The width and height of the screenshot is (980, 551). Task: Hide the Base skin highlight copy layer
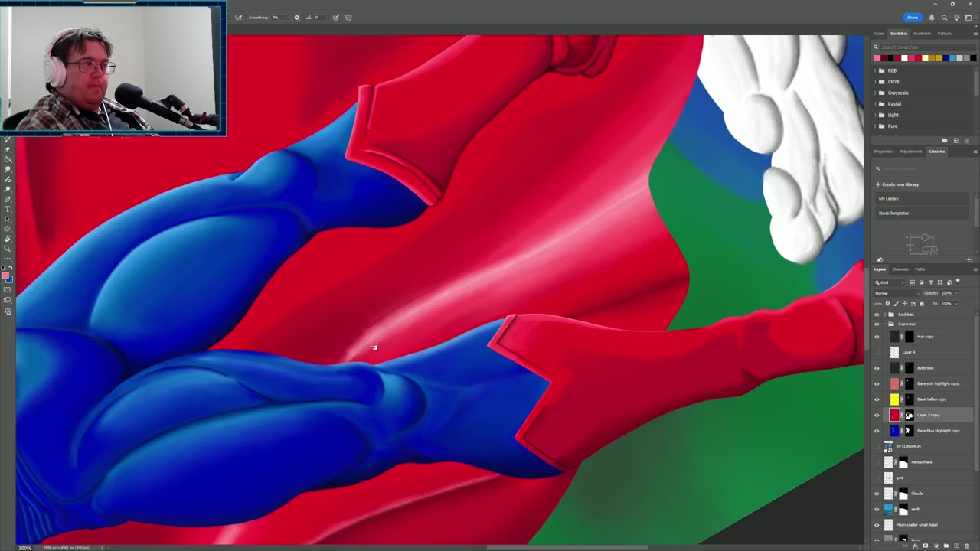pos(877,383)
